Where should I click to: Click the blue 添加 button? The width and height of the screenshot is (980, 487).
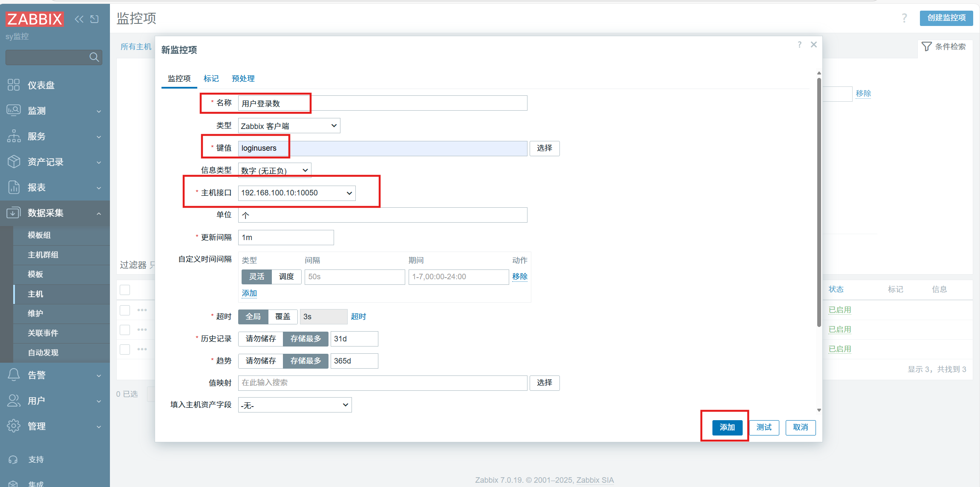coord(727,427)
